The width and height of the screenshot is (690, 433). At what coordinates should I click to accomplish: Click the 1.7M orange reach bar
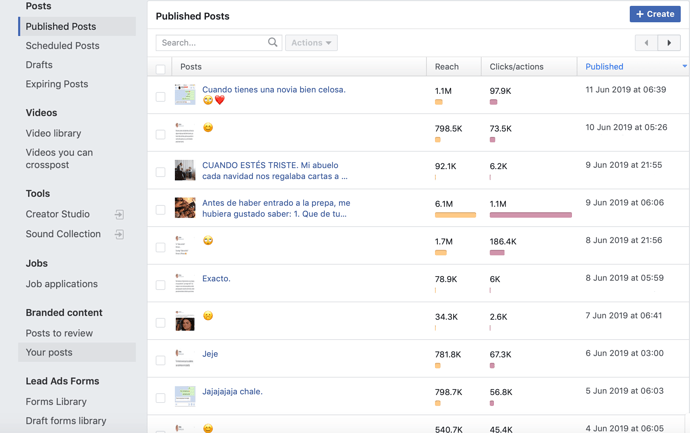coord(440,253)
